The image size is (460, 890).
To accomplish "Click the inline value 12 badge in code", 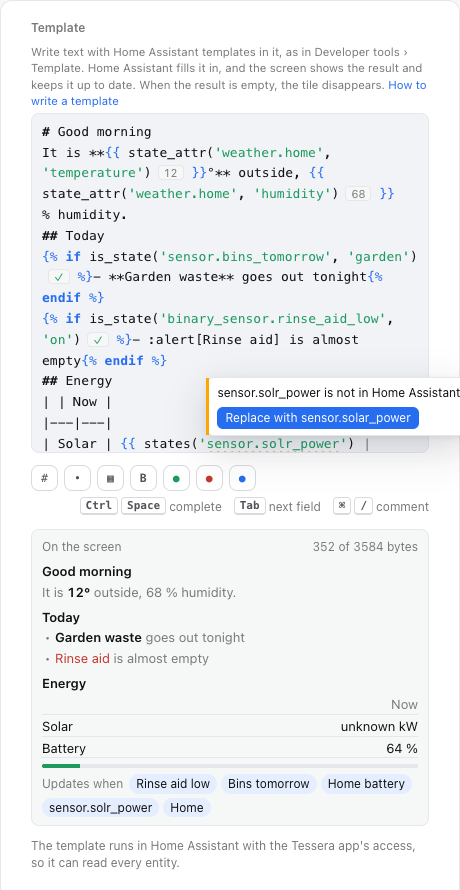I will pyautogui.click(x=171, y=173).
